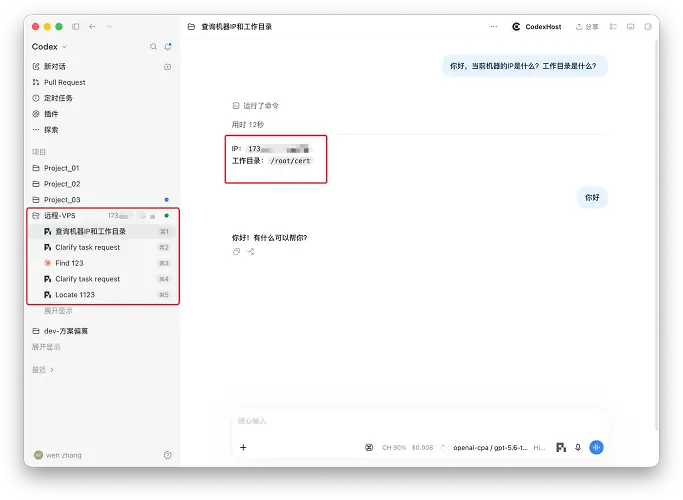Open wen zhang user profile
The image size is (683, 500).
[x=58, y=455]
